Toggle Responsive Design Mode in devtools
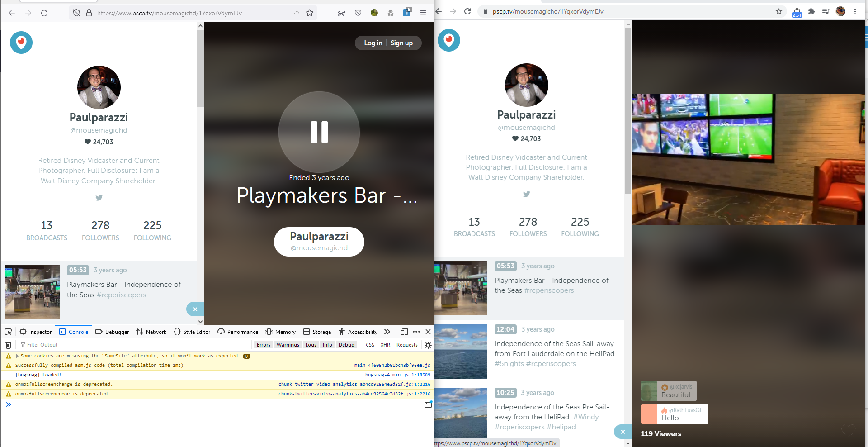The image size is (868, 447). (404, 332)
